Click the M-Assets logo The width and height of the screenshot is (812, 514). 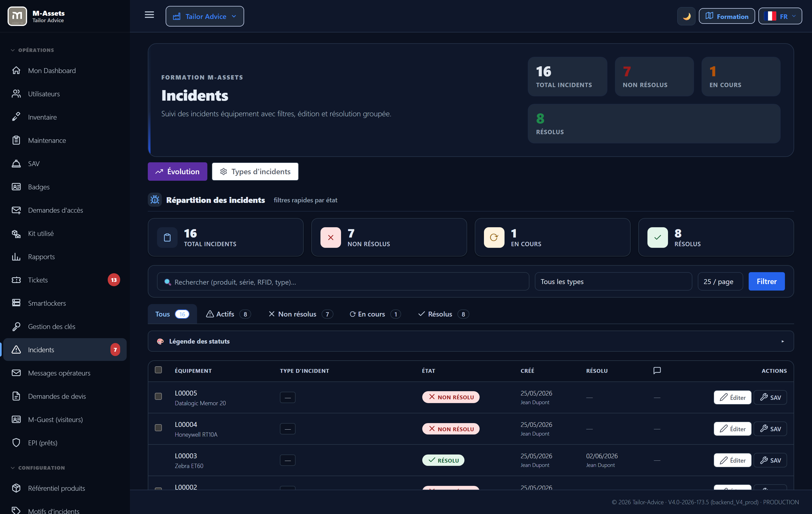tap(17, 16)
